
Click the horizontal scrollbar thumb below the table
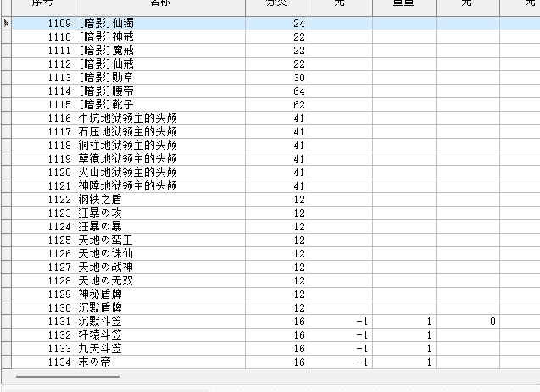click(68, 377)
